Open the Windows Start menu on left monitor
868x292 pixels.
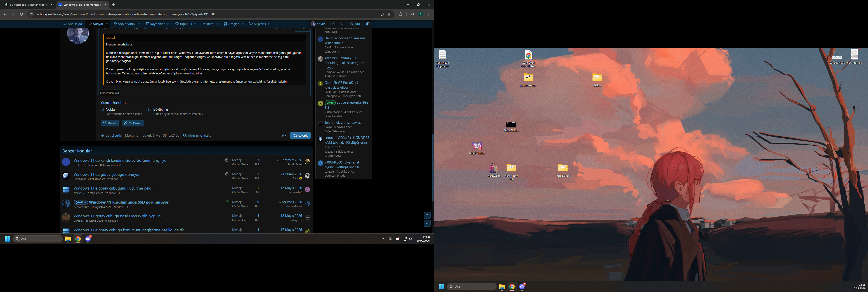click(x=7, y=239)
